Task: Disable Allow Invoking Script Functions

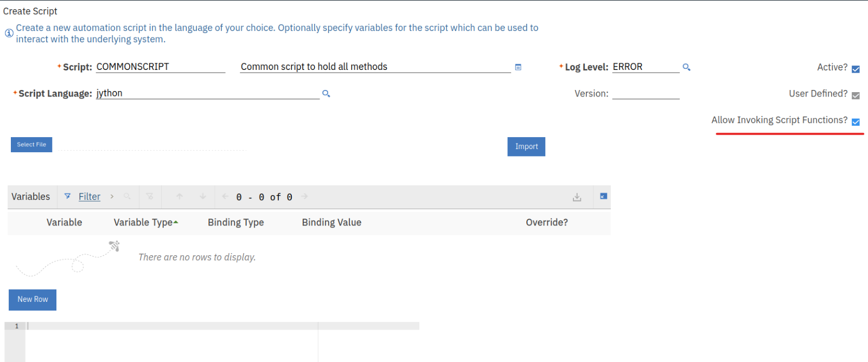Action: click(x=856, y=122)
